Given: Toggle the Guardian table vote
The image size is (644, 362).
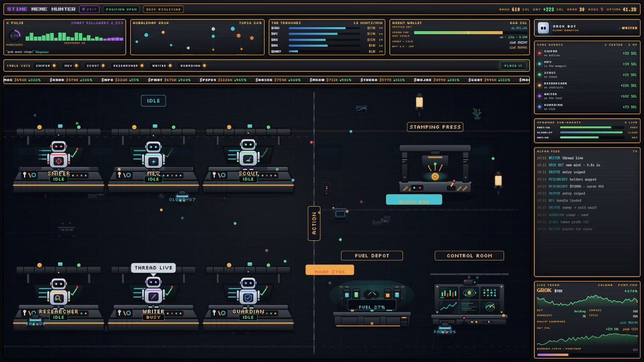Looking at the screenshot, I should [x=193, y=65].
